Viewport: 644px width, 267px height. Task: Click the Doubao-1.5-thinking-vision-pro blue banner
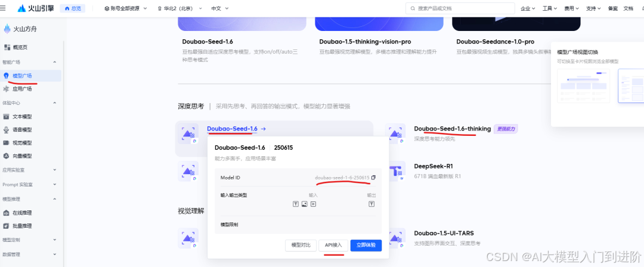tap(379, 24)
